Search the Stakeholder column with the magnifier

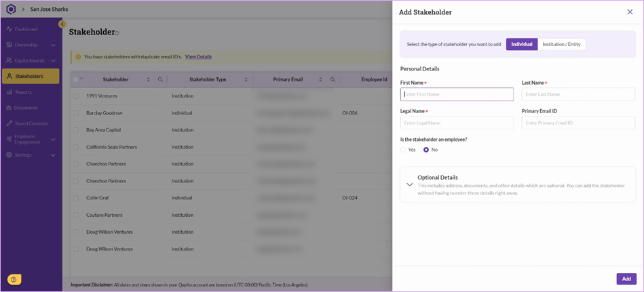pos(161,79)
